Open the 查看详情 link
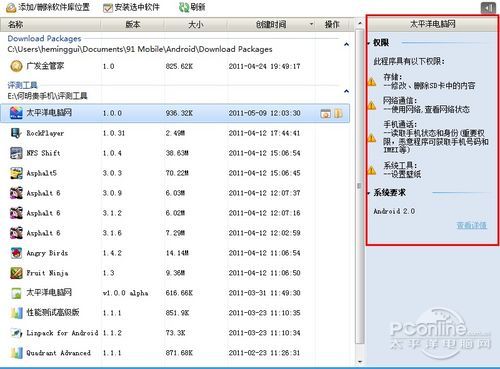The height and width of the screenshot is (369, 500). coord(471,225)
